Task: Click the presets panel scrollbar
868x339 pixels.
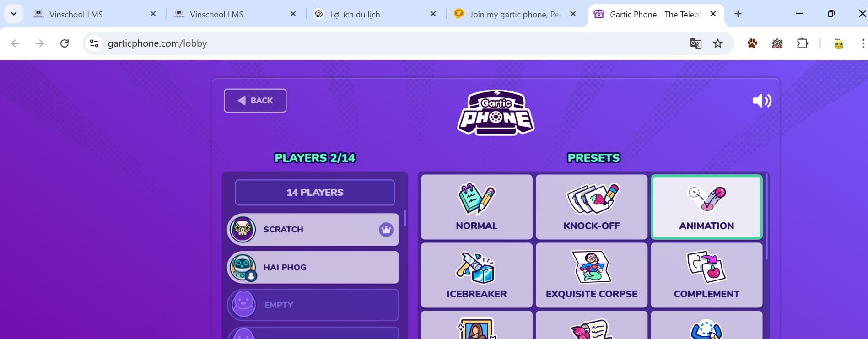Action: 766,217
